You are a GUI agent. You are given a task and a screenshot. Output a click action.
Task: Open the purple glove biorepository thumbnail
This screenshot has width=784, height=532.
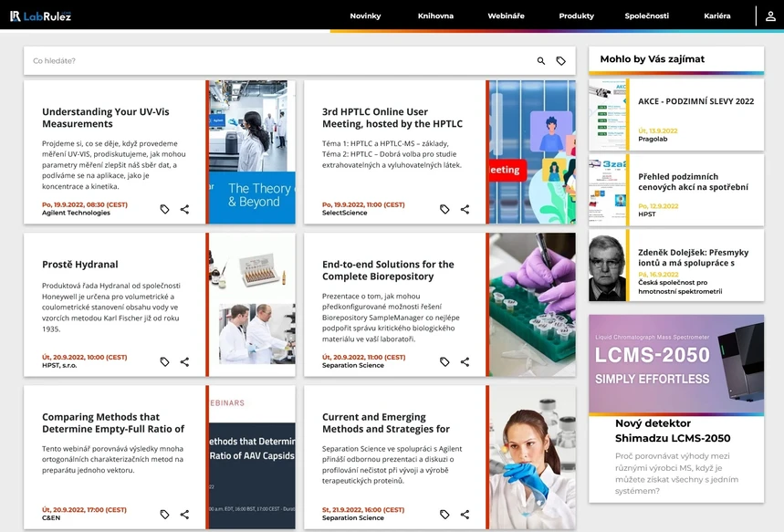(532, 305)
